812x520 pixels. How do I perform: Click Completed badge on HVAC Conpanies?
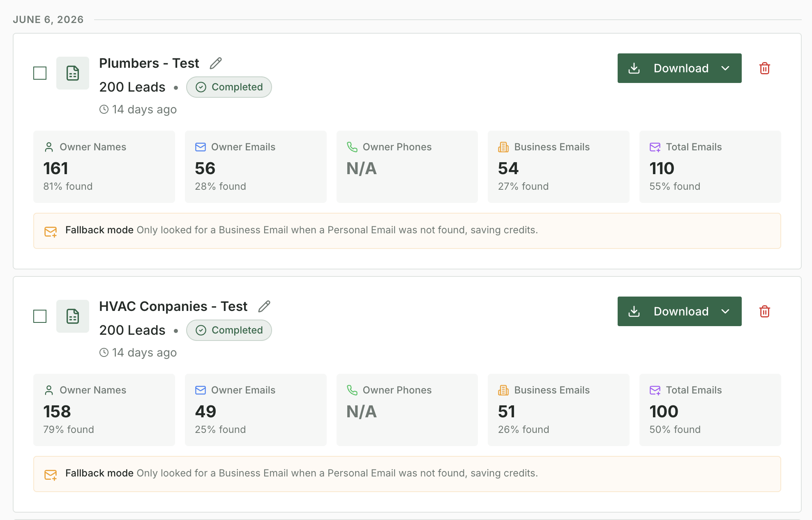coord(229,330)
